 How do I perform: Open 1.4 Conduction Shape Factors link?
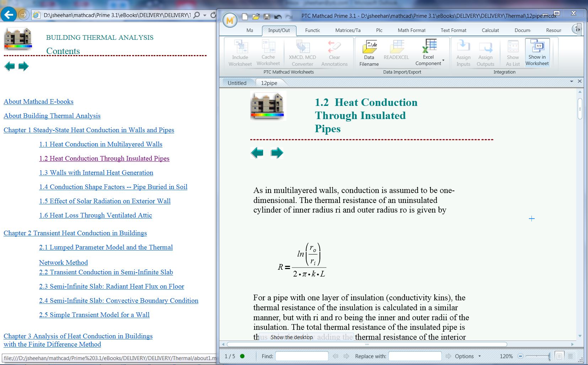click(x=113, y=187)
